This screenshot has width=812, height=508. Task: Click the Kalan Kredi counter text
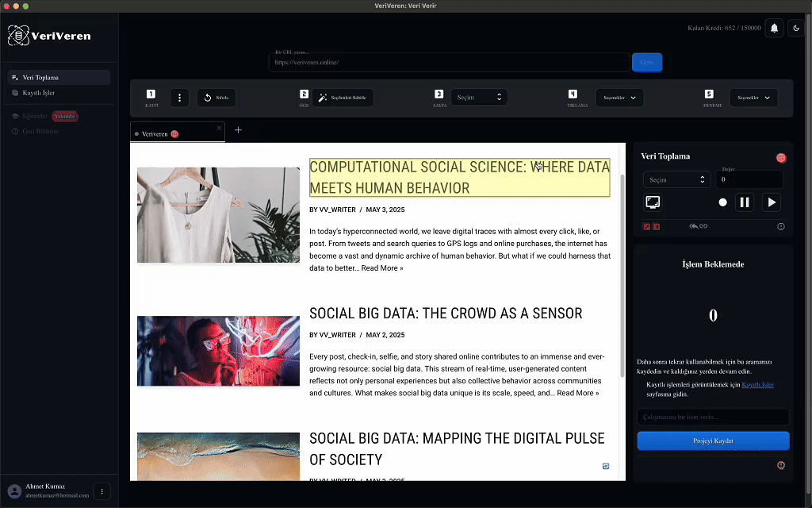click(724, 28)
